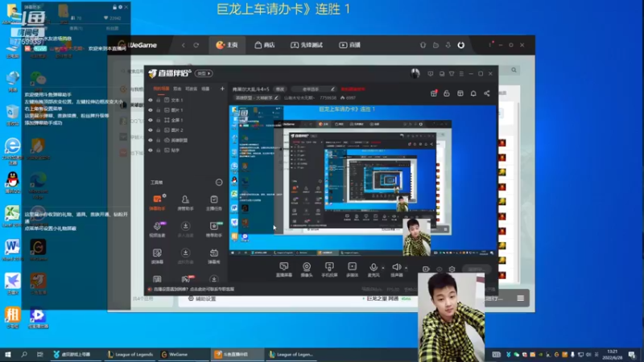Viewport: 644px width, 362px height.
Task: Hide the last layer in source list
Action: 151,150
